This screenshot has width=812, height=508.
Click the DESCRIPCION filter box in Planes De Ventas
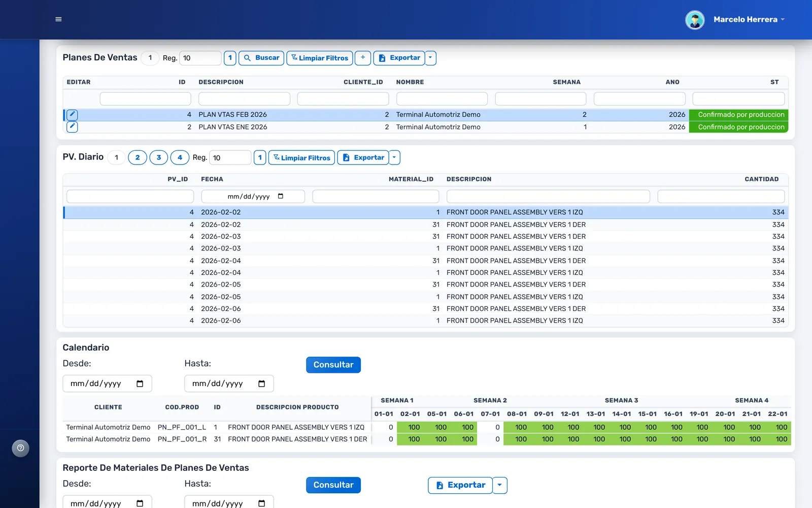244,99
